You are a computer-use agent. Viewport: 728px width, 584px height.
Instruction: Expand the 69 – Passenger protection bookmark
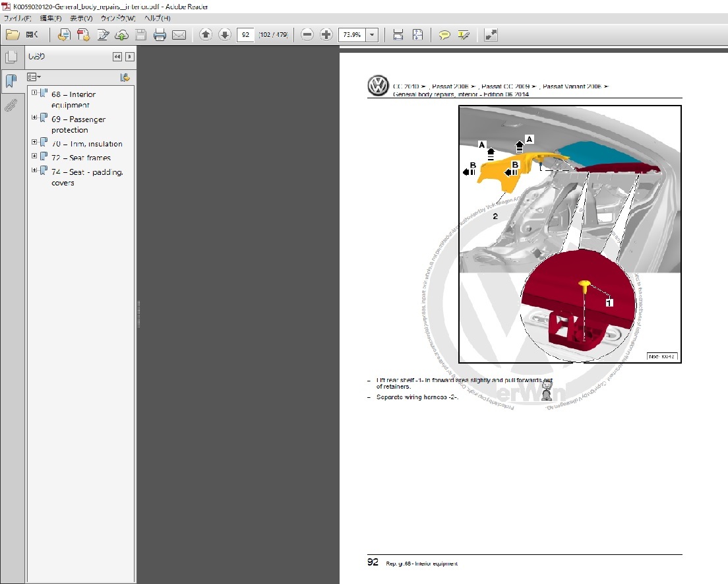point(34,117)
